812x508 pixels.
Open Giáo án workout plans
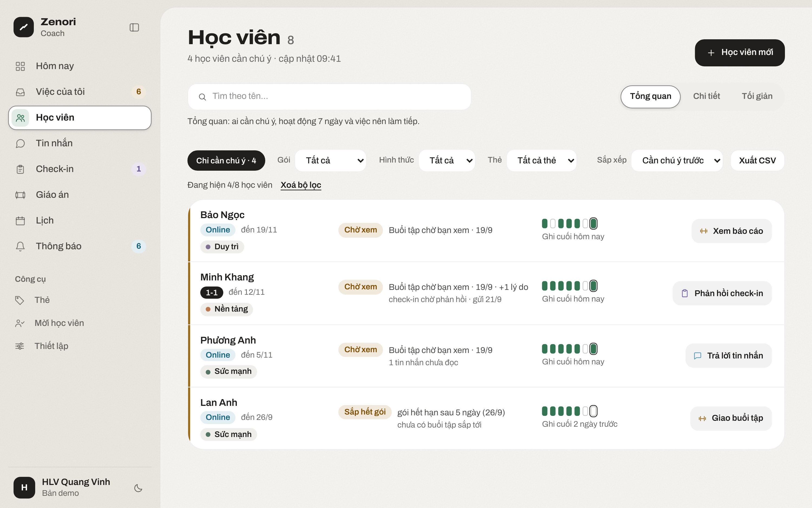click(x=80, y=195)
